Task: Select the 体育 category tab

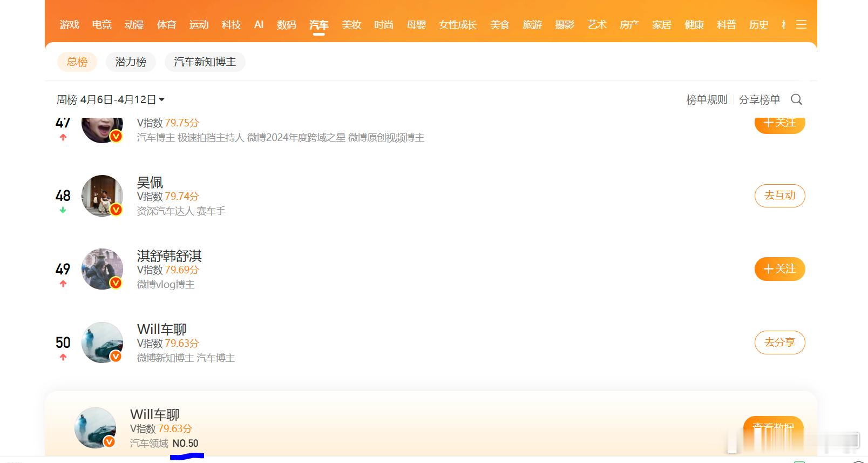Action: click(x=166, y=25)
